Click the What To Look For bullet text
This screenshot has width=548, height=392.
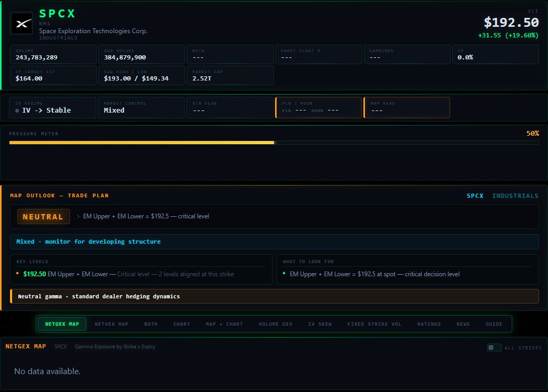point(374,274)
